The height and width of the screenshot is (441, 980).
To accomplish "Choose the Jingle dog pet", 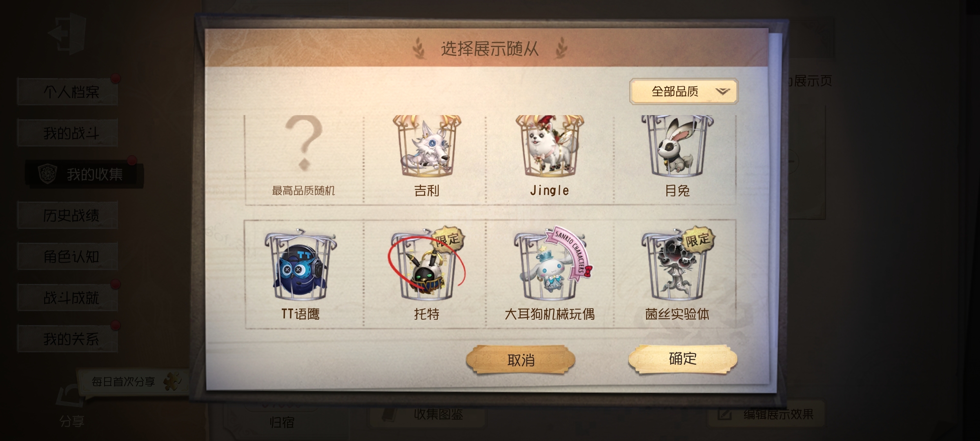I will pos(550,146).
